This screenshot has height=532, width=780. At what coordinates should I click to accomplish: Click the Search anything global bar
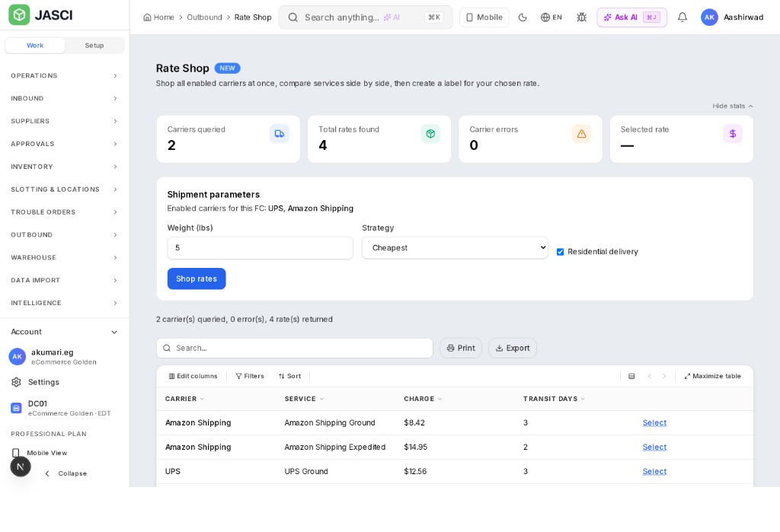coord(366,18)
